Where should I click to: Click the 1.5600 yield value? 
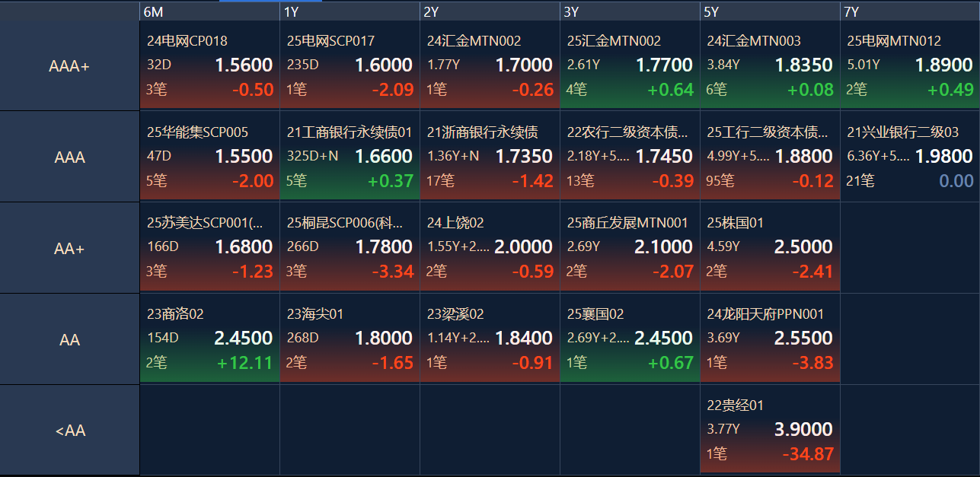point(244,65)
